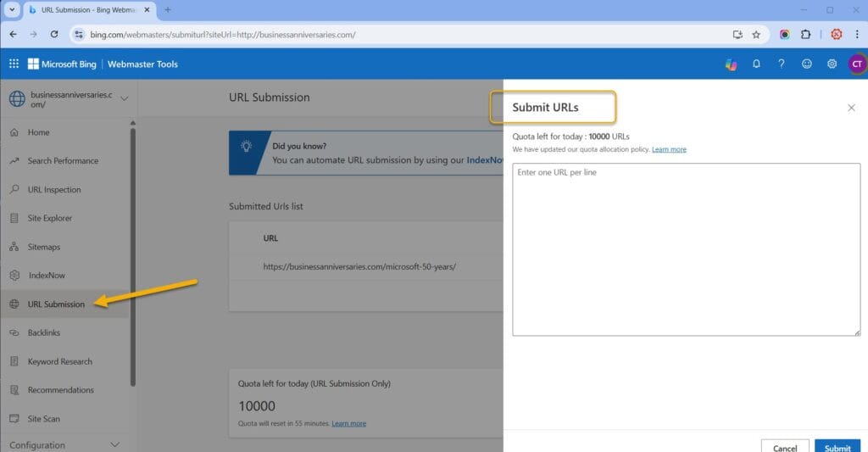Open the Microsoft apps grid launcher
Viewport: 868px width, 452px height.
[14, 64]
